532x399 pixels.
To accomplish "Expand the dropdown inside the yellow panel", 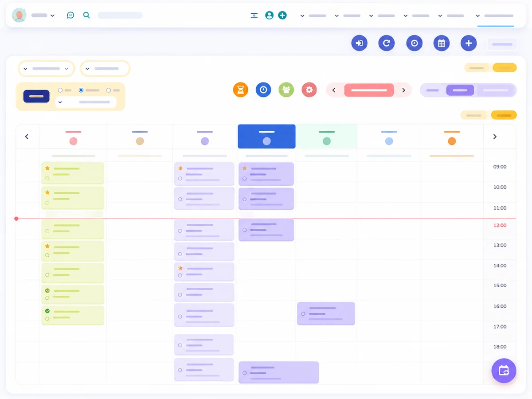I will [x=86, y=102].
